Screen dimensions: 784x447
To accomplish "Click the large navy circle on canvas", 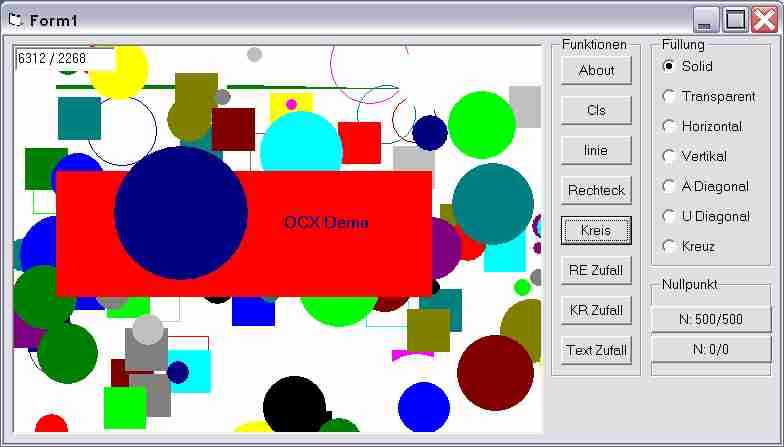I will point(181,212).
